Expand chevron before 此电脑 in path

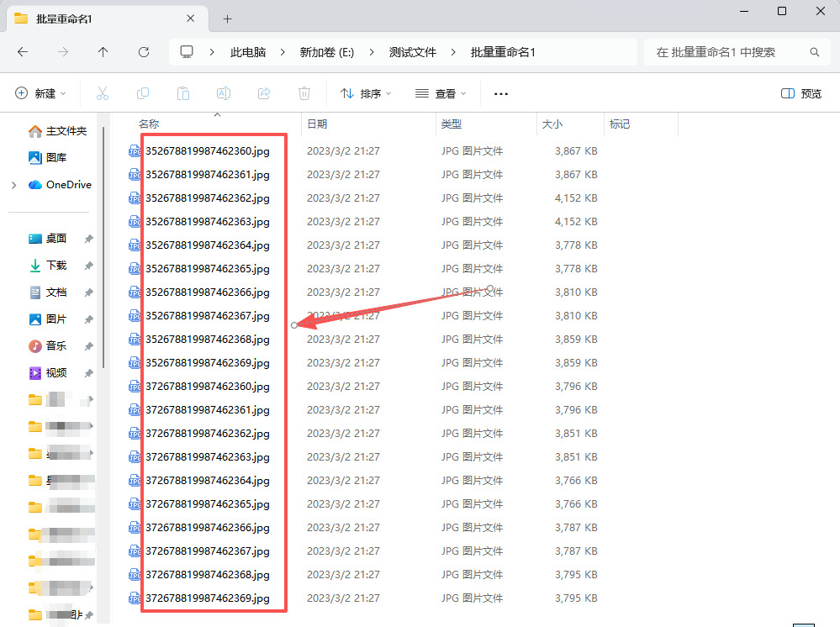point(212,52)
